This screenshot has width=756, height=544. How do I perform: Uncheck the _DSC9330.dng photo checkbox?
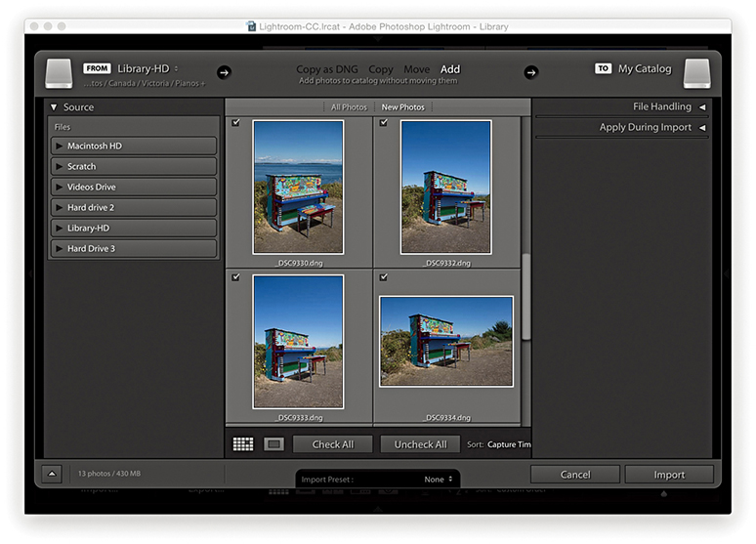(235, 122)
